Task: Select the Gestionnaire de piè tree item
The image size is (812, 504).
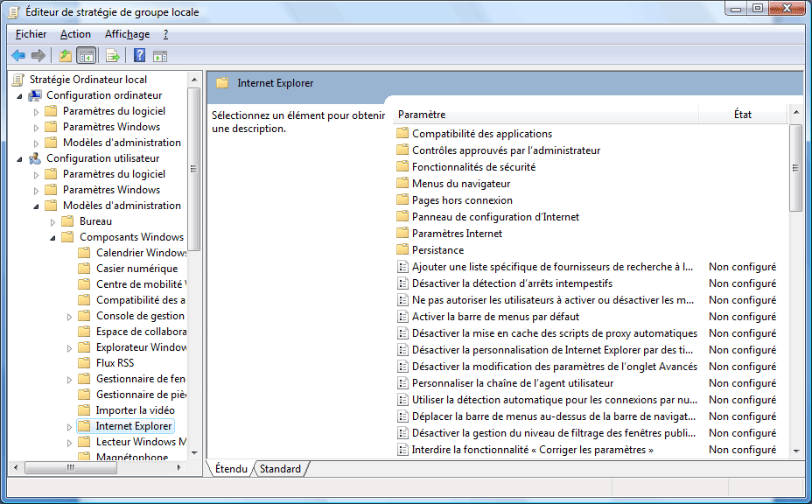Action: (x=141, y=395)
